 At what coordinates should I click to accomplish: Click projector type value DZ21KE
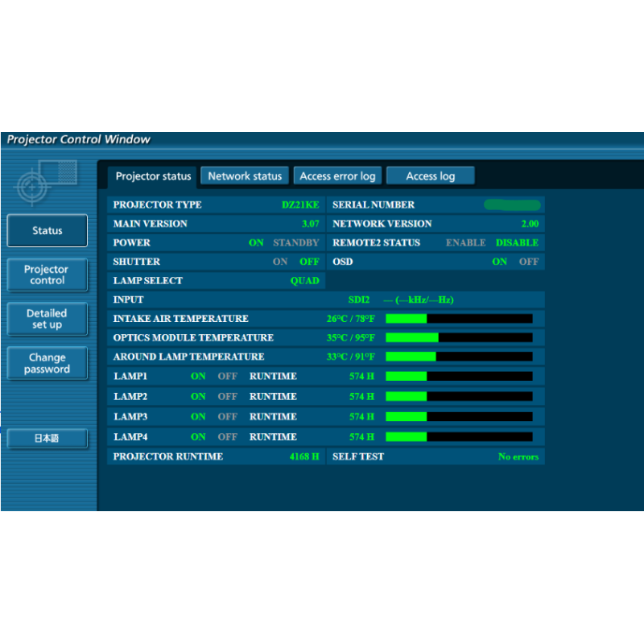300,205
